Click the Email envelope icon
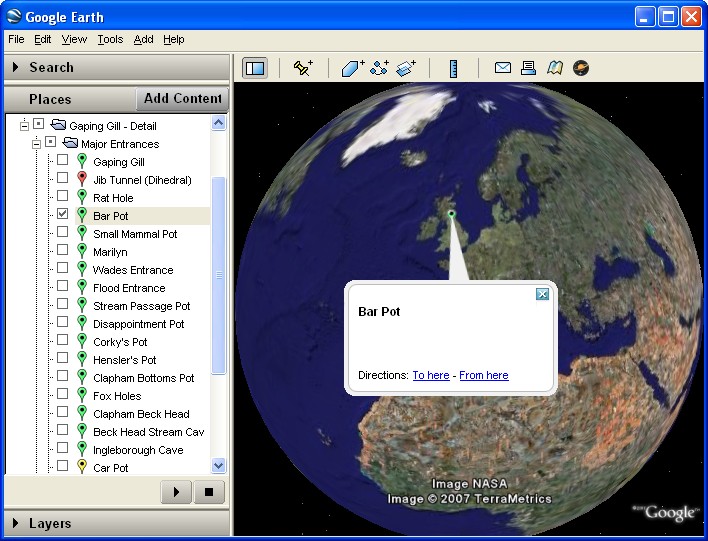708x541 pixels. [x=503, y=68]
